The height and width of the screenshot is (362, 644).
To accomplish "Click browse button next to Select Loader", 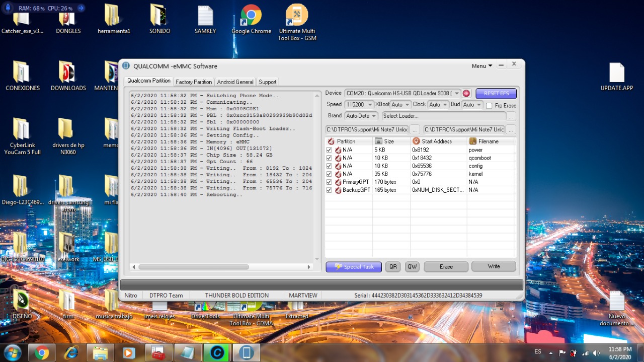I will pos(511,116).
